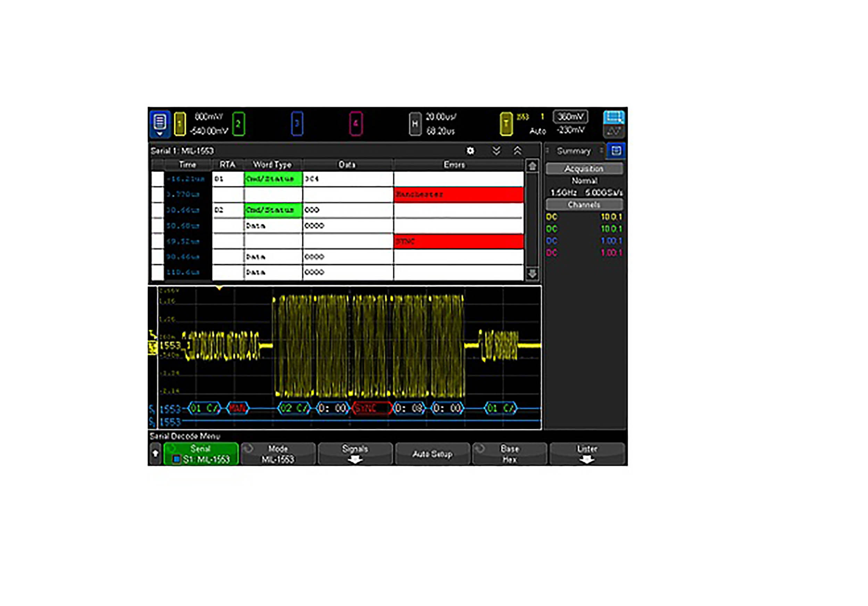Click the Acquisition summary button
Image resolution: width=868 pixels, height=606 pixels.
(584, 169)
